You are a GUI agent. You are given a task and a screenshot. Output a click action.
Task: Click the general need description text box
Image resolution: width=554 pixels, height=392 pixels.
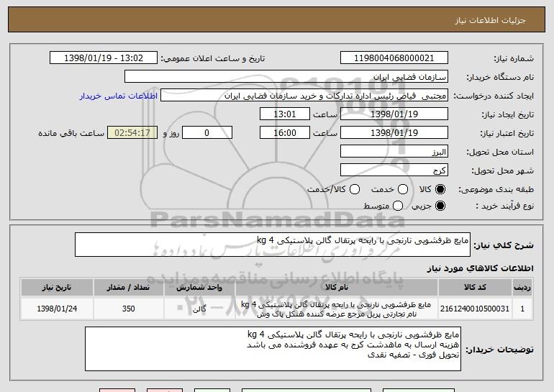coord(273,245)
